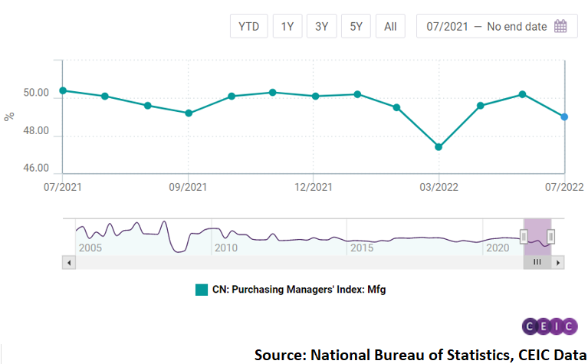Click the 2015 label in navigator

tap(362, 248)
